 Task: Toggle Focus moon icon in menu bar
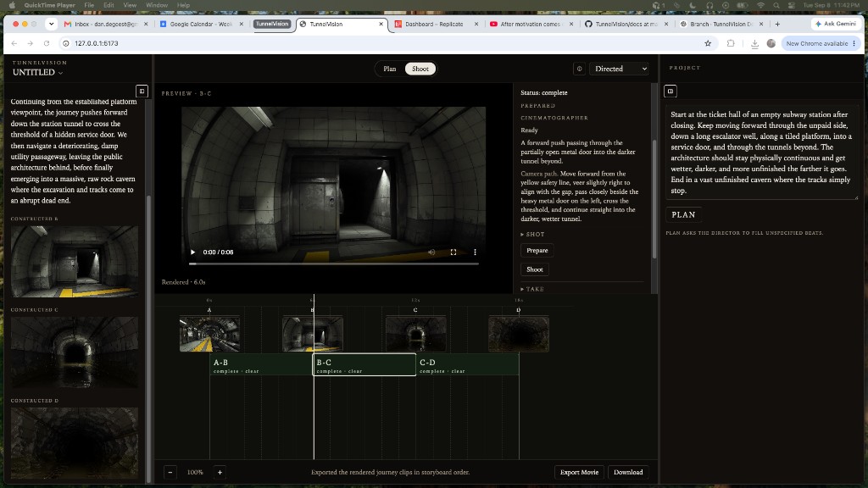[693, 5]
